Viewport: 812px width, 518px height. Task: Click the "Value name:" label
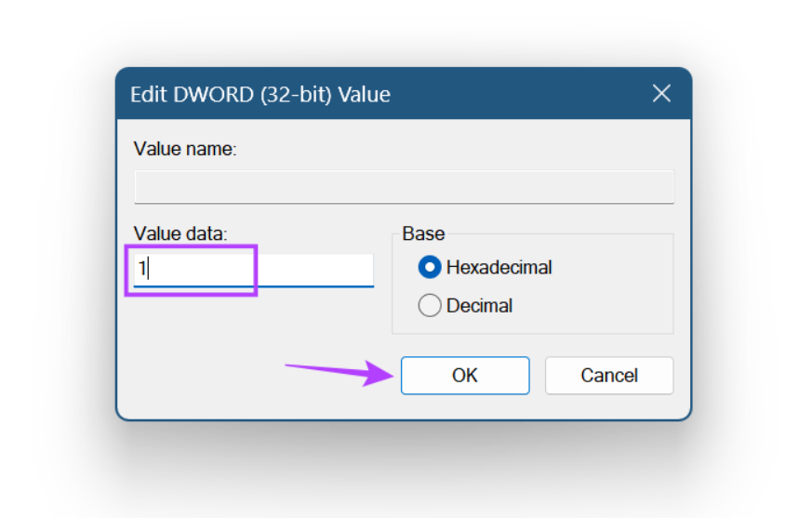[185, 149]
